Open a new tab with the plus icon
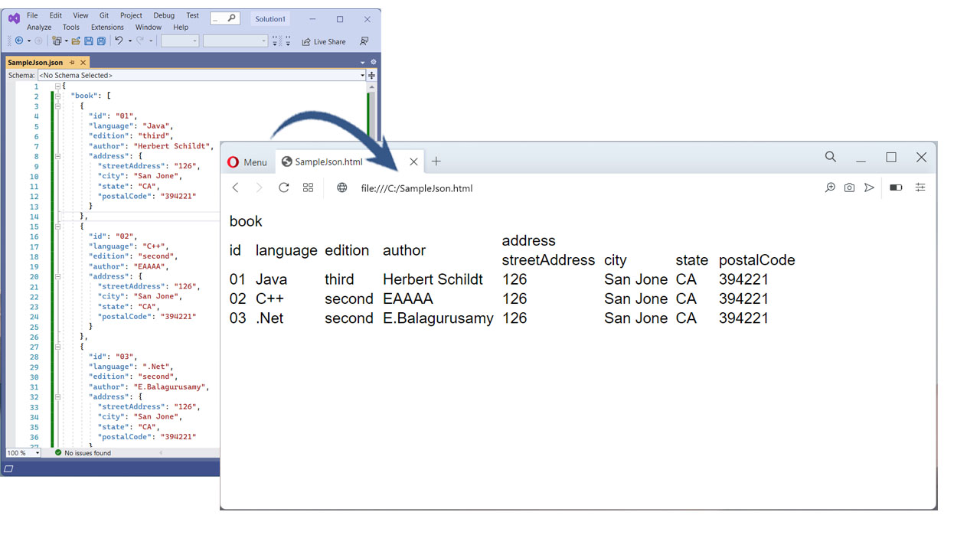Screen dimensions: 980x551 (436, 161)
